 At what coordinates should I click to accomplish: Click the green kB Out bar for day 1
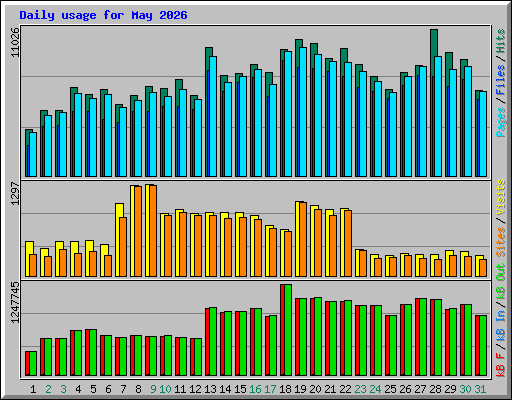[33, 364]
